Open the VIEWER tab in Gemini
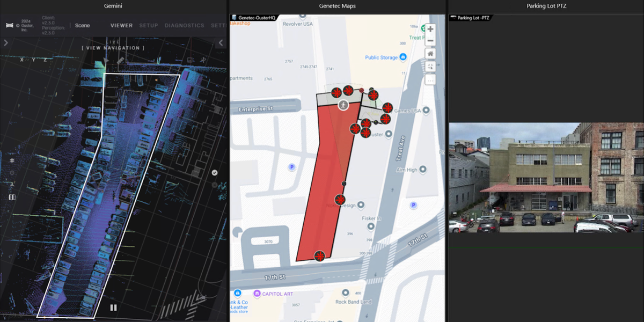This screenshot has width=644, height=322. (122, 25)
